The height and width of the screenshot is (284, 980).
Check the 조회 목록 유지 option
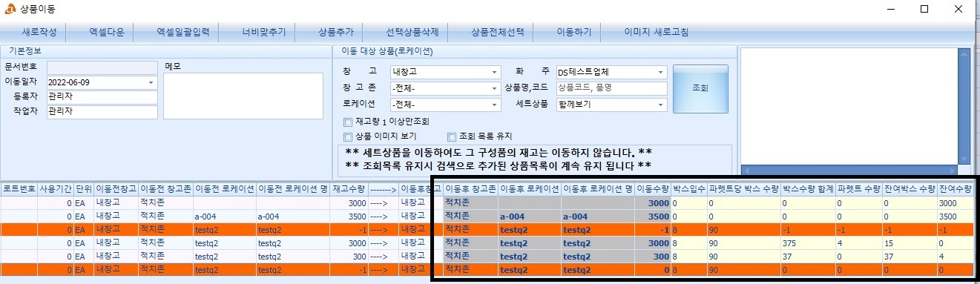coord(451,136)
